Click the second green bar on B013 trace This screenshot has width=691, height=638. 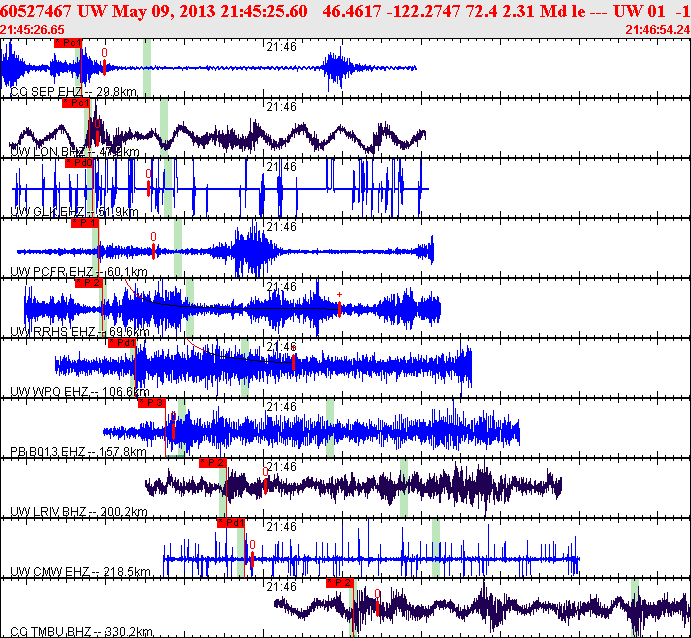[330, 427]
